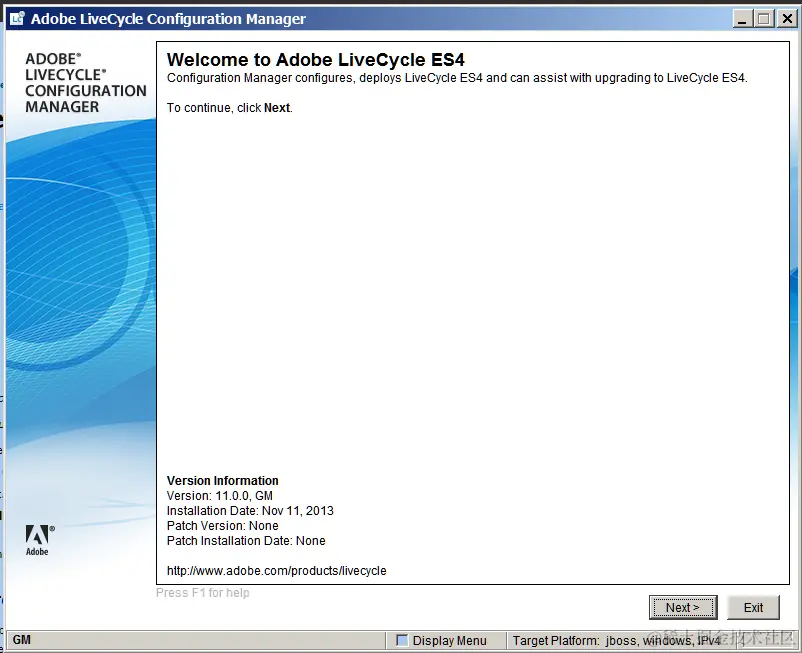Click the Configuration Manager description sentence

[x=457, y=78]
